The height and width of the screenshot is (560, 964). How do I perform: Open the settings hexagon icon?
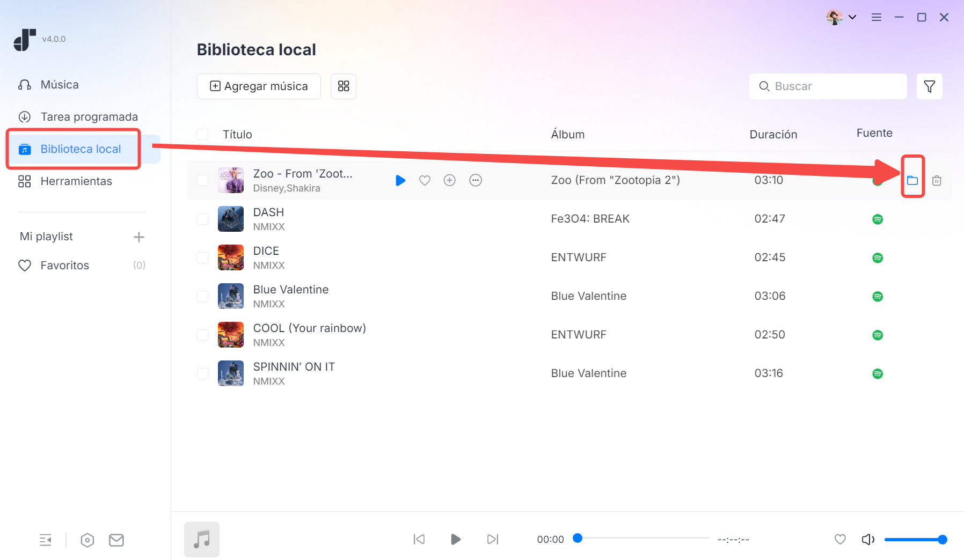click(87, 540)
